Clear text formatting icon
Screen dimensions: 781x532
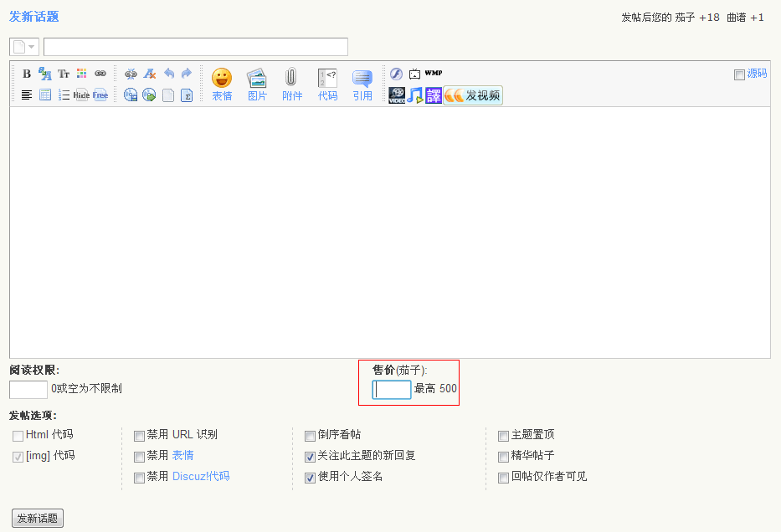click(150, 74)
